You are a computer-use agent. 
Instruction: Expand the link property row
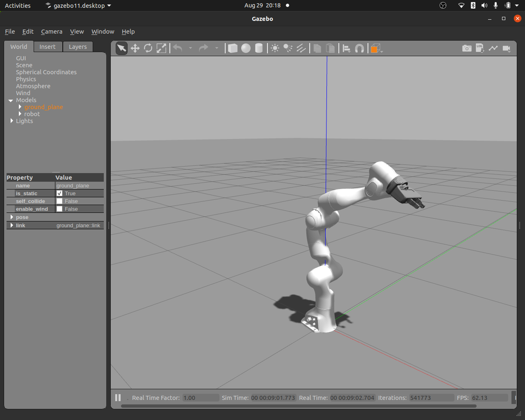11,225
